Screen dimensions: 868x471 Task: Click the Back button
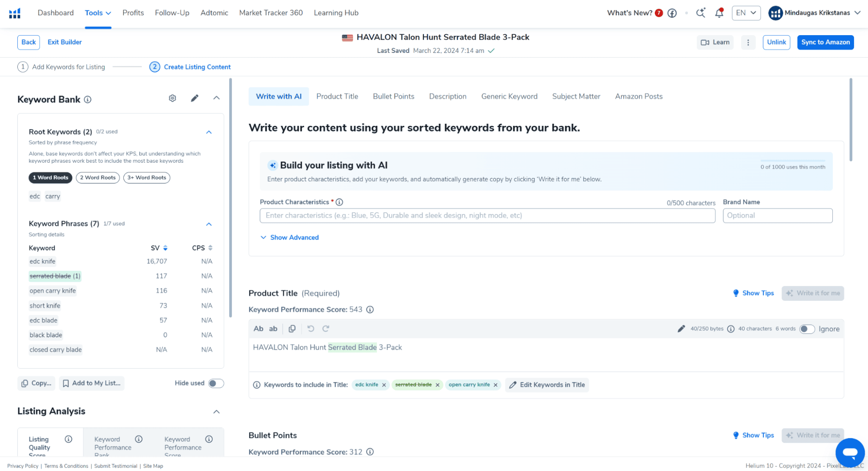point(29,42)
